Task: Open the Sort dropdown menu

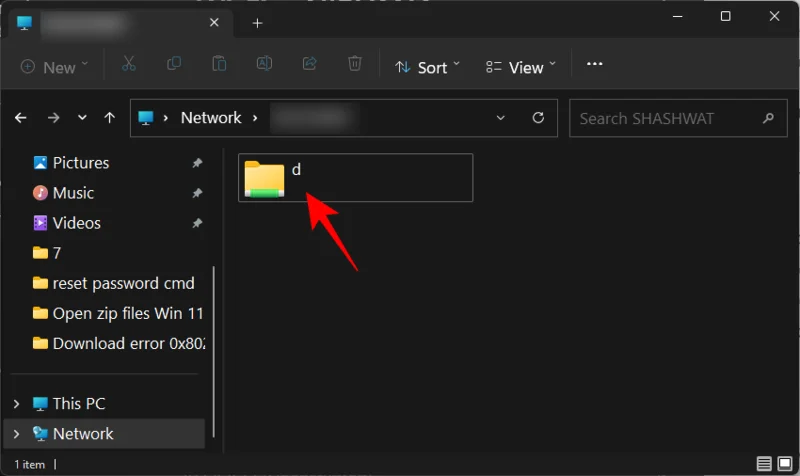Action: point(428,67)
